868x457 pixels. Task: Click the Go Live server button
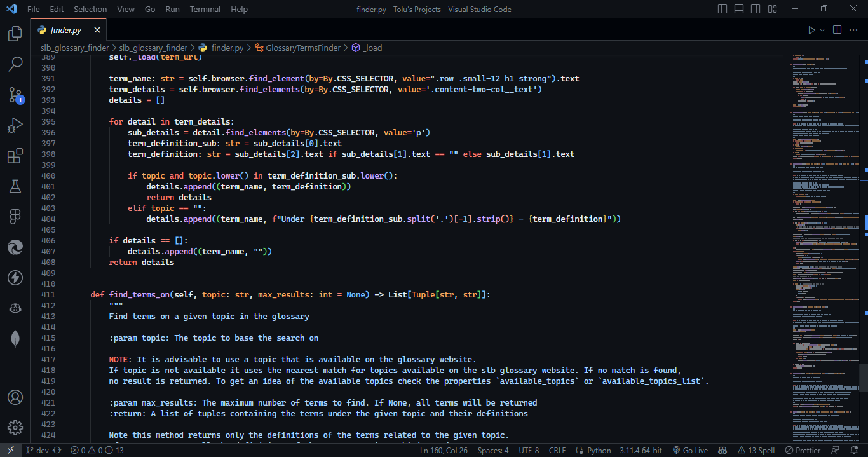tap(690, 450)
